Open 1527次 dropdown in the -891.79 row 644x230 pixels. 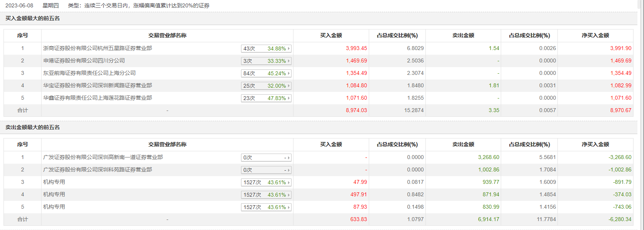coord(289,182)
